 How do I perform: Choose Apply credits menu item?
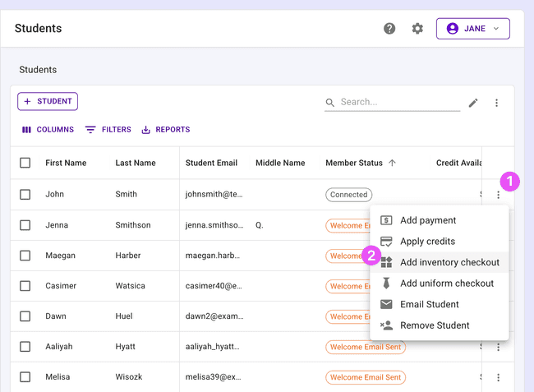tap(440, 242)
